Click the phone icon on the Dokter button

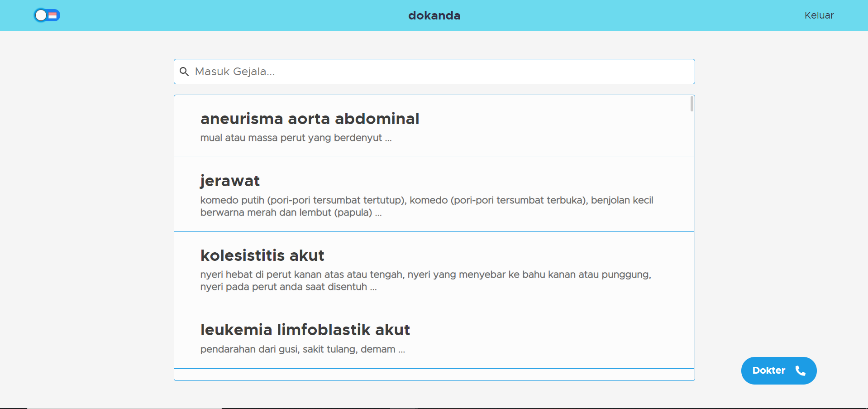point(800,371)
